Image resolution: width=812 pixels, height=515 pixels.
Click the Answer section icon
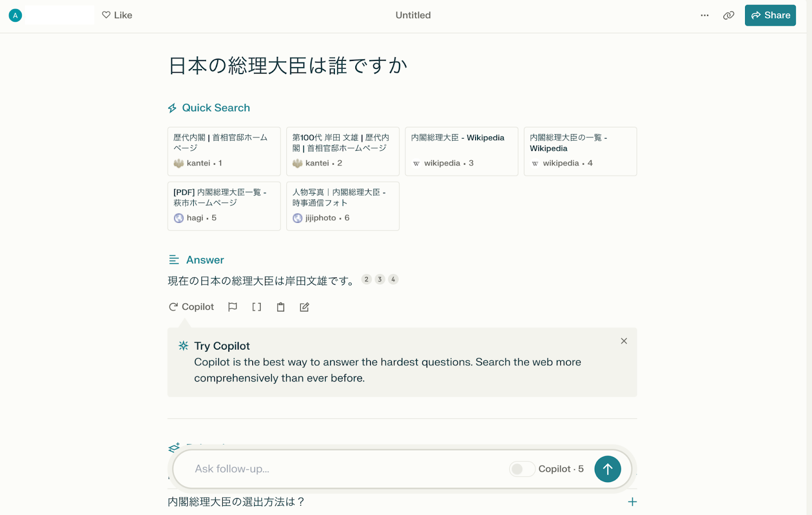[x=174, y=260]
